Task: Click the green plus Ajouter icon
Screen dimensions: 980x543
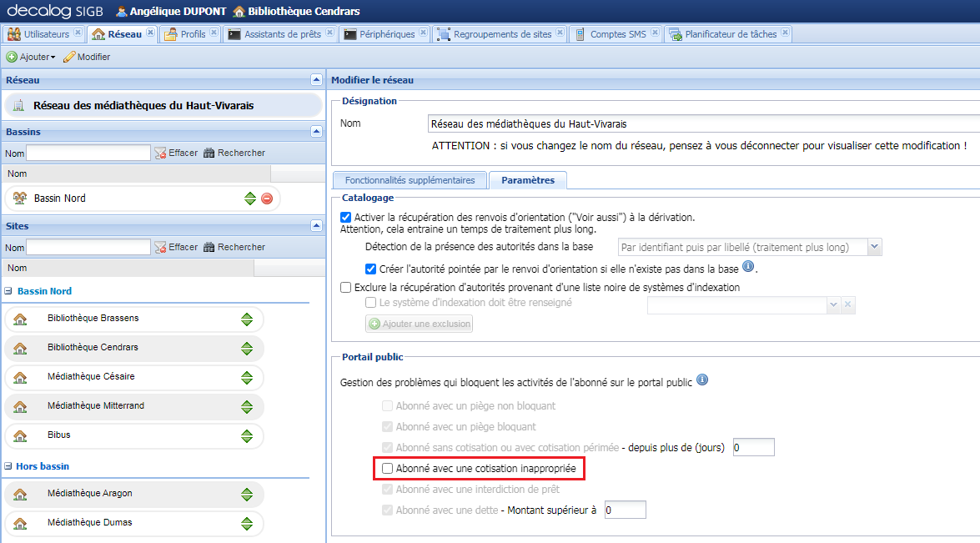Action: point(13,57)
